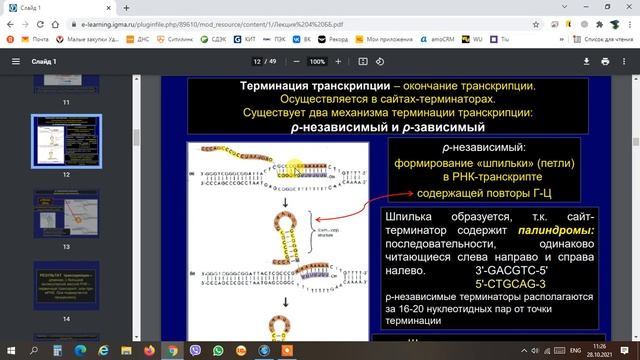Open Список для чтения reading list

point(603,39)
